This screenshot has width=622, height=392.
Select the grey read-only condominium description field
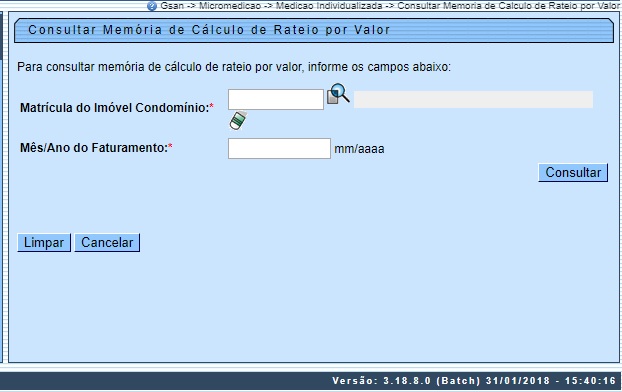473,100
